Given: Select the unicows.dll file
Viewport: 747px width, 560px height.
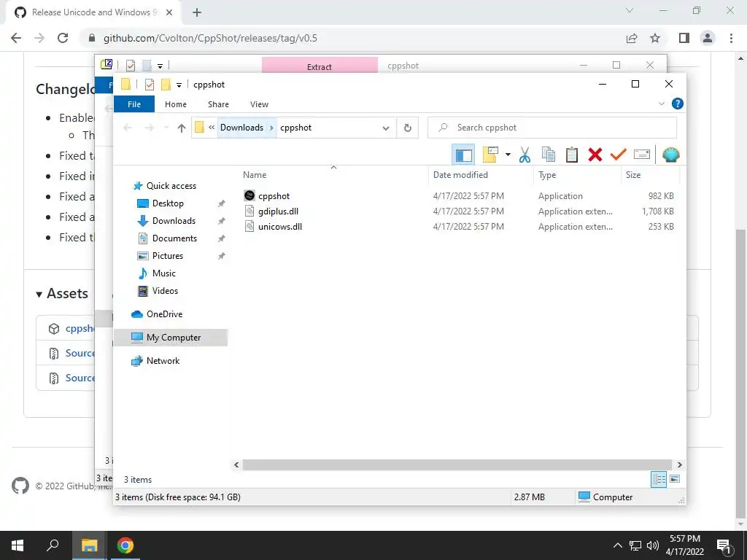Looking at the screenshot, I should click(279, 227).
